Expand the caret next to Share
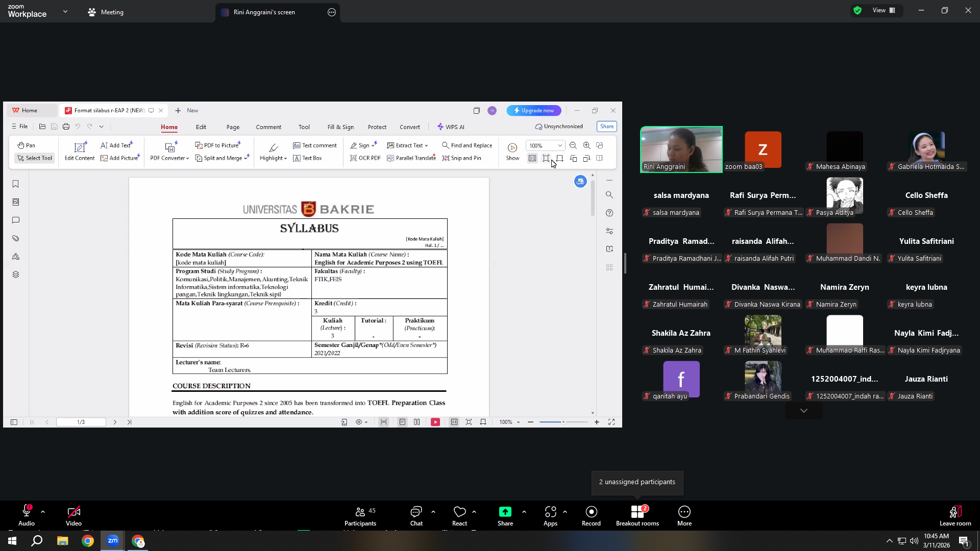The image size is (980, 551). pos(524,512)
